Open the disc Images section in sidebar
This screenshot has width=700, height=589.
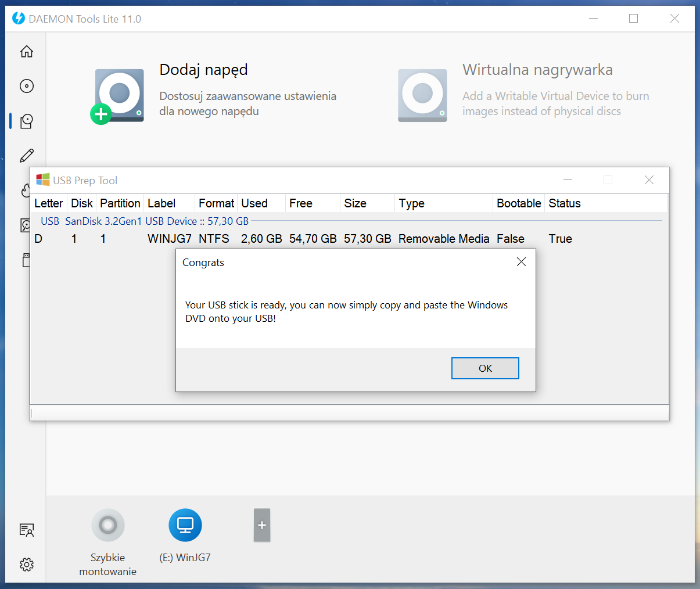(x=27, y=86)
